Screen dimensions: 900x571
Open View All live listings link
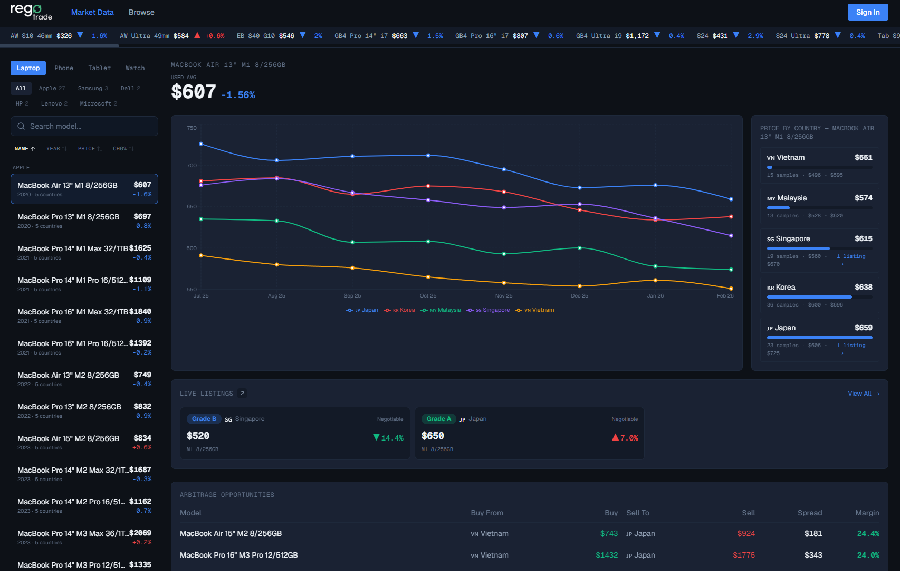[x=862, y=394]
